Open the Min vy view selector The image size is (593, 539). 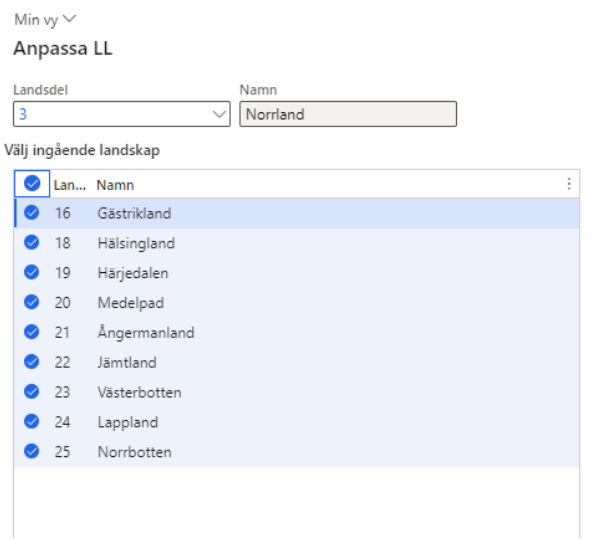click(45, 19)
